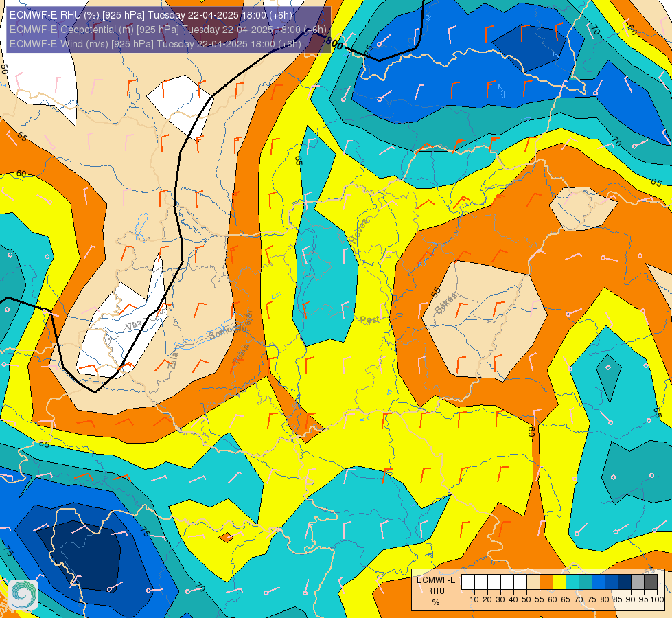Click the Fejér county label

[248, 320]
